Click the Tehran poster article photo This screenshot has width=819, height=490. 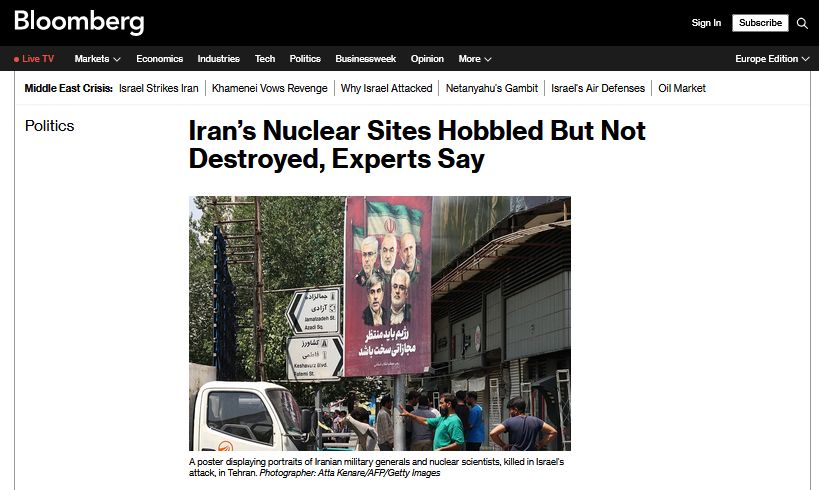[x=380, y=323]
